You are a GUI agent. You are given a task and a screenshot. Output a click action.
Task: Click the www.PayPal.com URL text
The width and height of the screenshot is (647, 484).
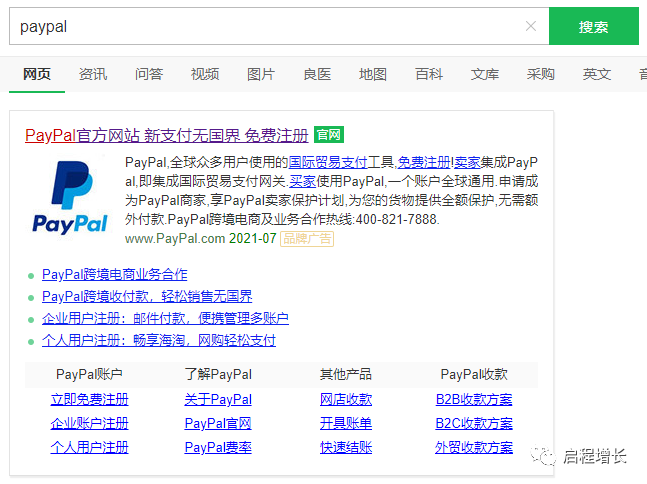[x=175, y=238]
